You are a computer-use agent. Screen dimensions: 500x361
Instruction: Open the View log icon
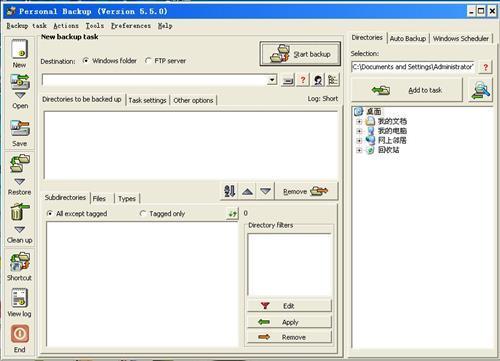coord(20,298)
